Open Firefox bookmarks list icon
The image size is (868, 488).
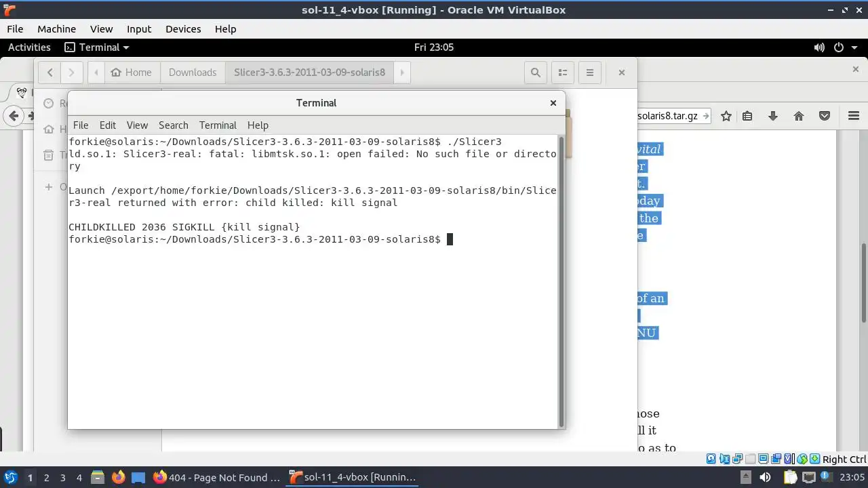tap(747, 116)
